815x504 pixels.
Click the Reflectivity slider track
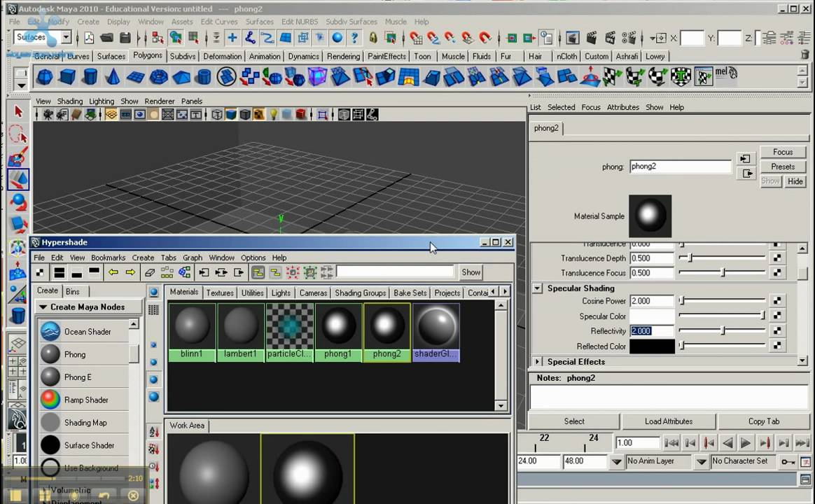click(722, 330)
